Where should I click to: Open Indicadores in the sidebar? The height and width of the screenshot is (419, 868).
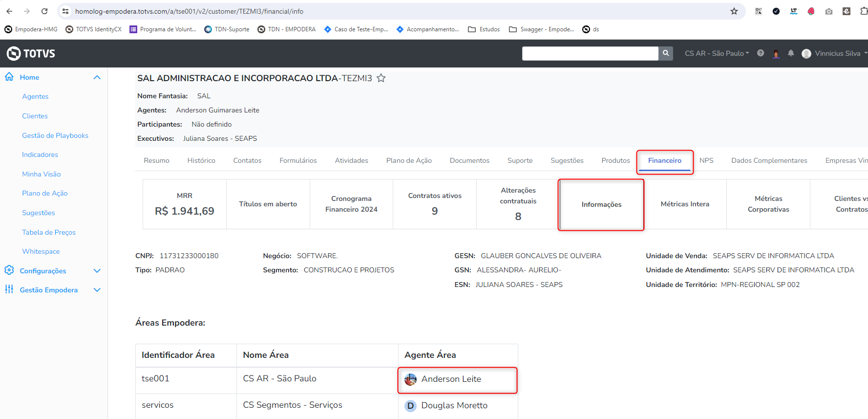click(40, 154)
